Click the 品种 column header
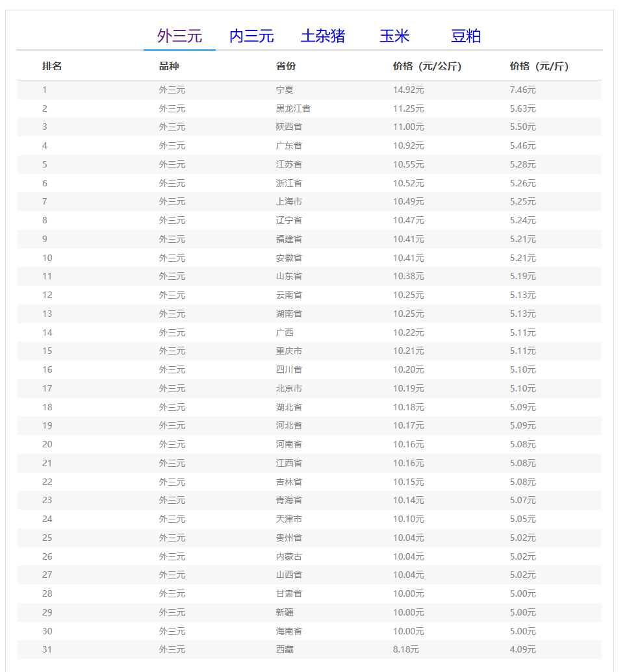 [x=169, y=66]
